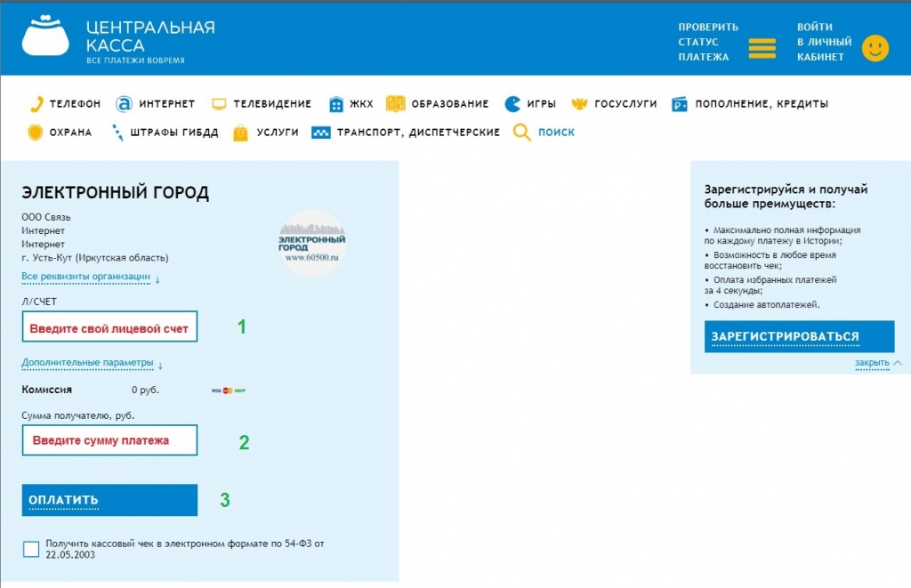
Task: Click the TV screen icon beside Телевидение
Action: [x=219, y=104]
